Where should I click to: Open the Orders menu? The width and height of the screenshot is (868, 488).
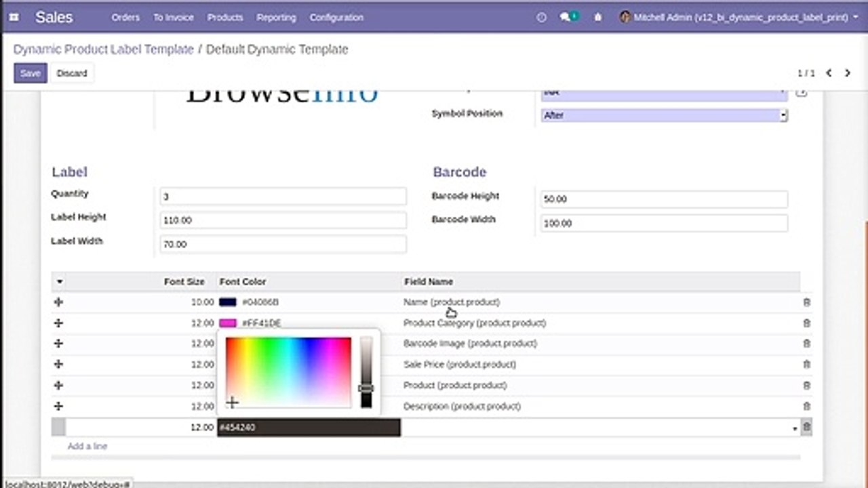(x=125, y=18)
